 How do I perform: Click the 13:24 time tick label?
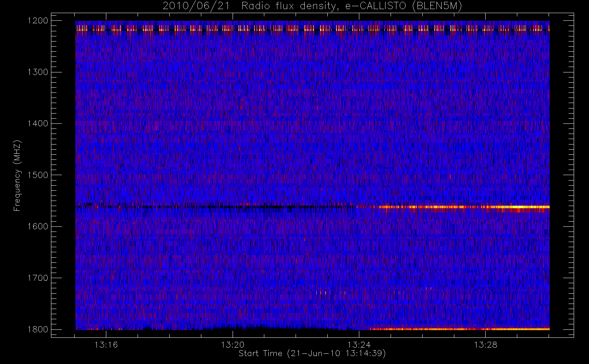(x=359, y=345)
